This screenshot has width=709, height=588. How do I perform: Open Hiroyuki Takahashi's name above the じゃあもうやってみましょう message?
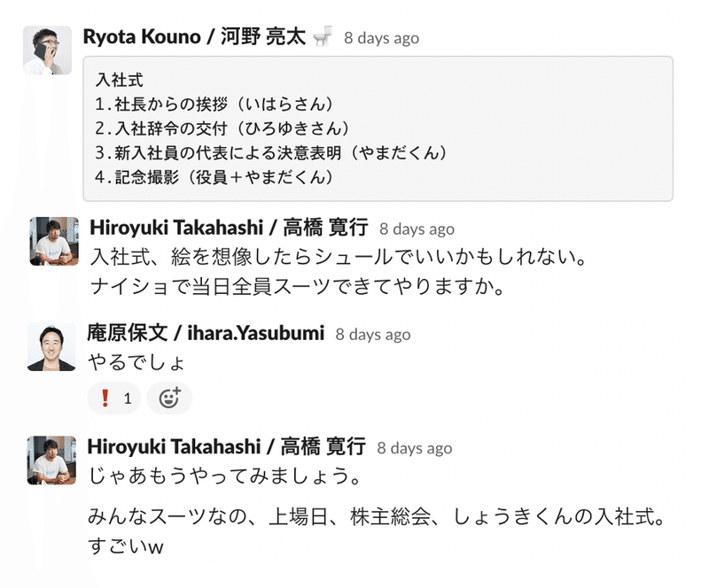pos(226,446)
